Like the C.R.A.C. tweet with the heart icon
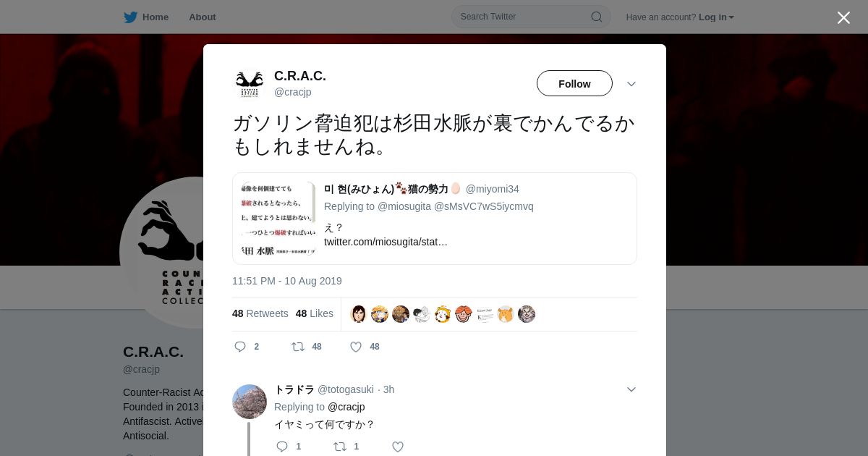 pos(356,347)
